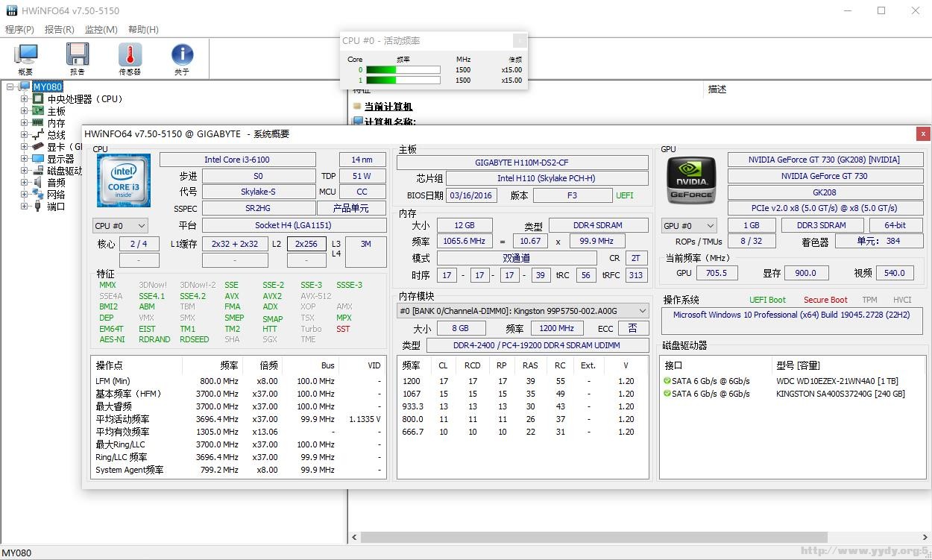Click the NVIDIA GeForce logo

pyautogui.click(x=691, y=181)
